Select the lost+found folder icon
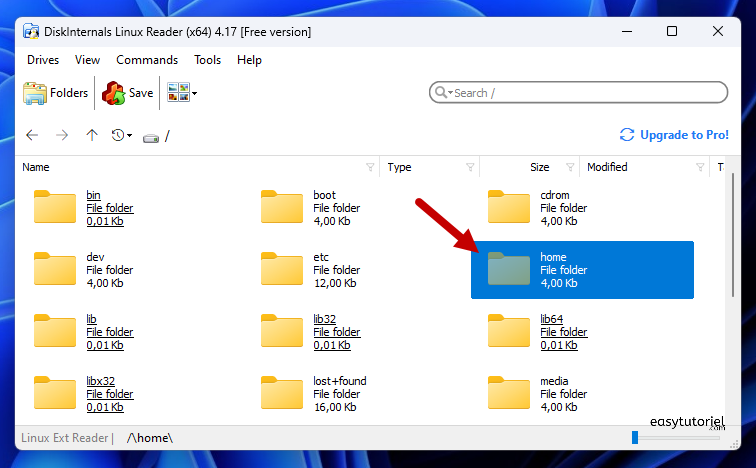756x468 pixels. pos(282,394)
